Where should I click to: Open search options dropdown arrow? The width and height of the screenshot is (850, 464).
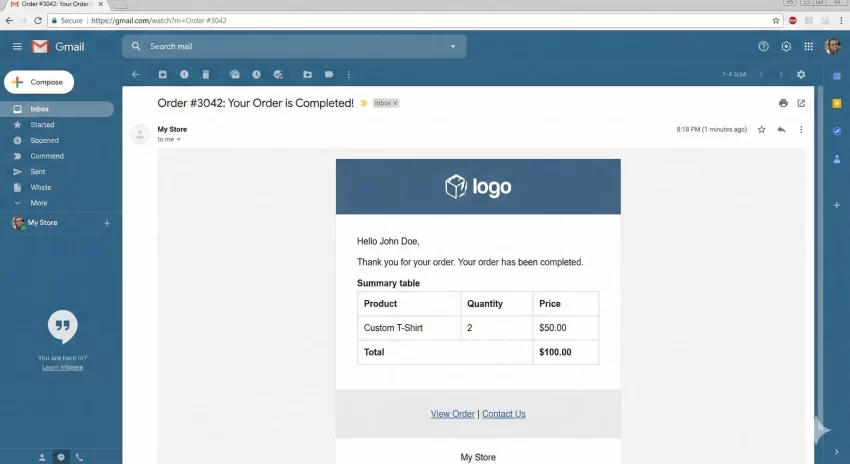pyautogui.click(x=453, y=47)
